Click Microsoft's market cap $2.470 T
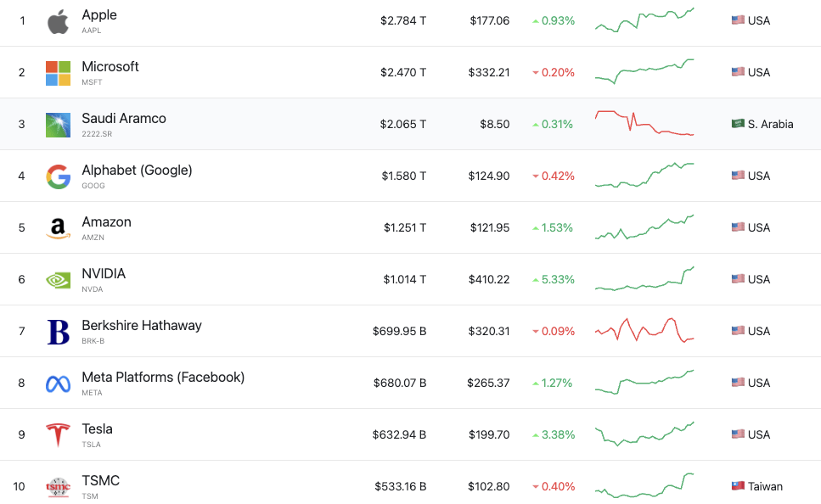The width and height of the screenshot is (821, 504). pyautogui.click(x=403, y=73)
